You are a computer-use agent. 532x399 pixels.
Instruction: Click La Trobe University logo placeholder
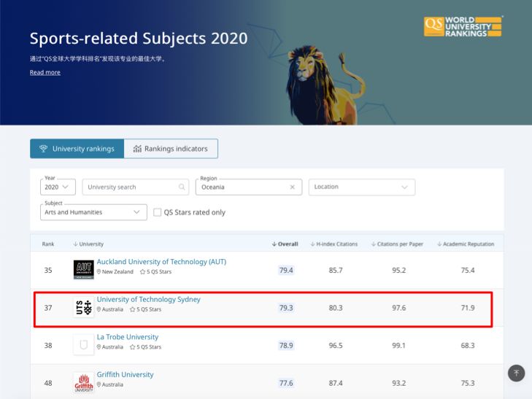click(x=83, y=345)
